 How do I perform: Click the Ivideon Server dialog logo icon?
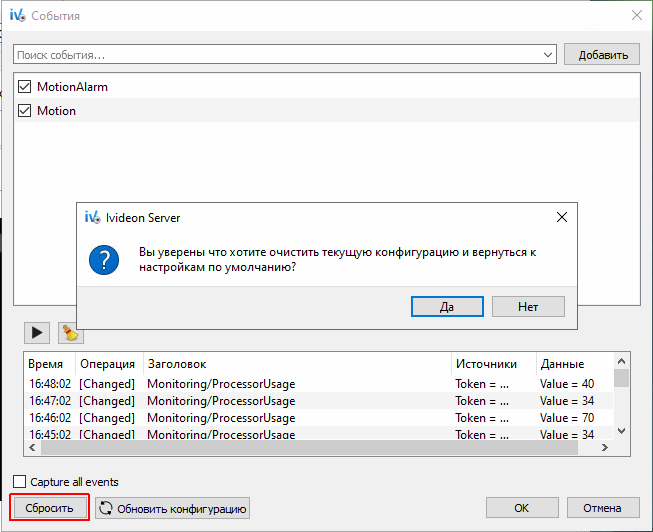[92, 217]
